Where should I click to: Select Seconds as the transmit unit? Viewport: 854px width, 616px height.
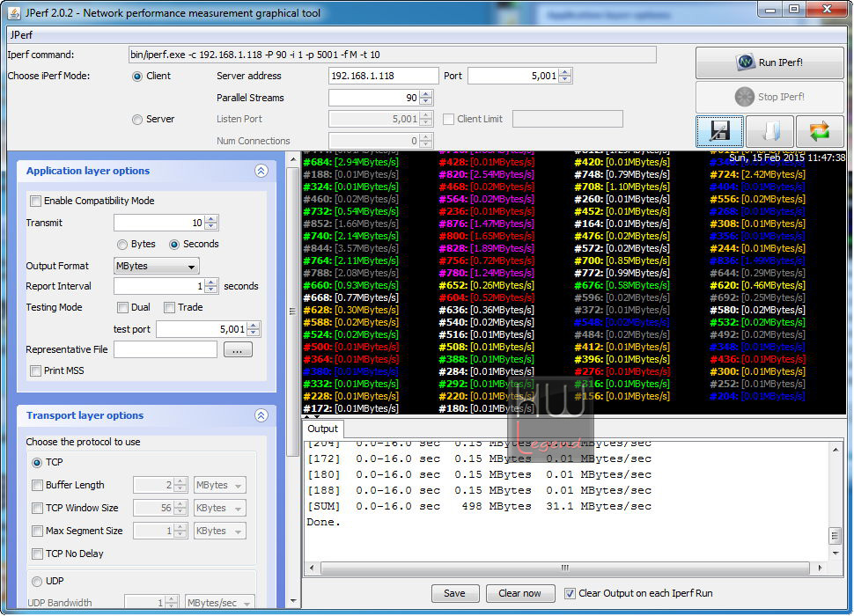coord(174,245)
